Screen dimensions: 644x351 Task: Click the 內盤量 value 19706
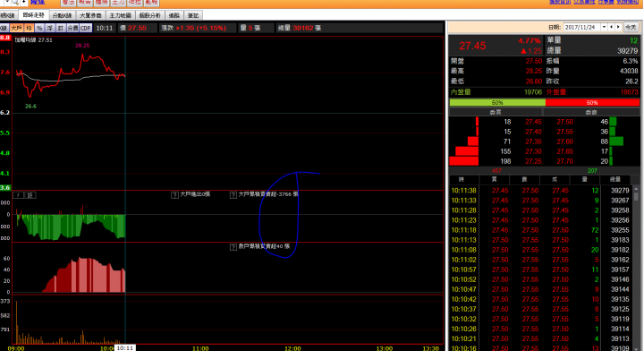click(x=533, y=92)
